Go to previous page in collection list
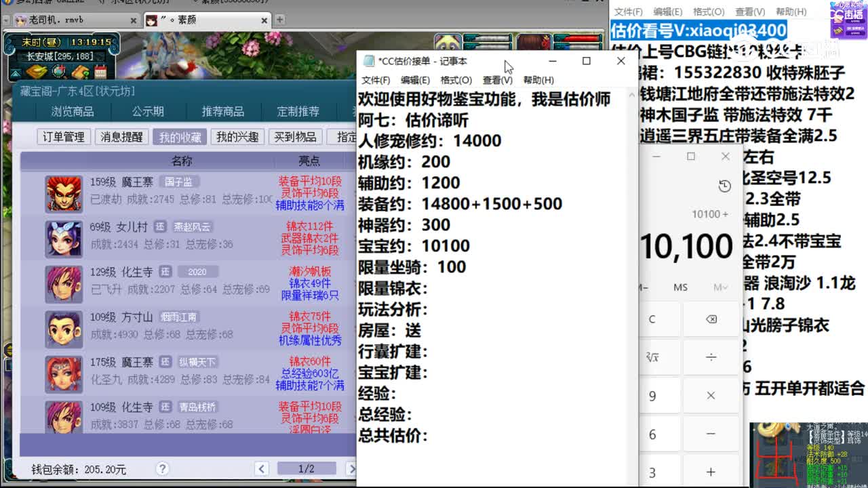The height and width of the screenshot is (488, 868). [x=262, y=468]
